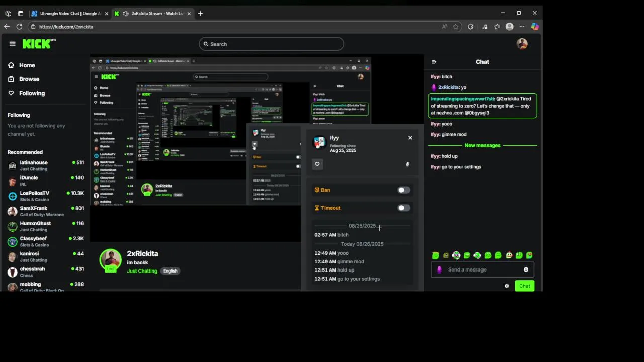Viewport: 644px width, 362px height.
Task: Switch to Uhmegle Video Chat browser tab
Action: point(70,14)
